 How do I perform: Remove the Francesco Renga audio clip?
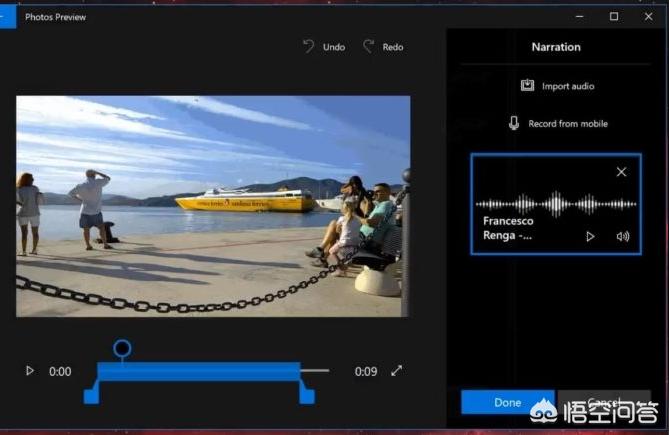coord(621,172)
